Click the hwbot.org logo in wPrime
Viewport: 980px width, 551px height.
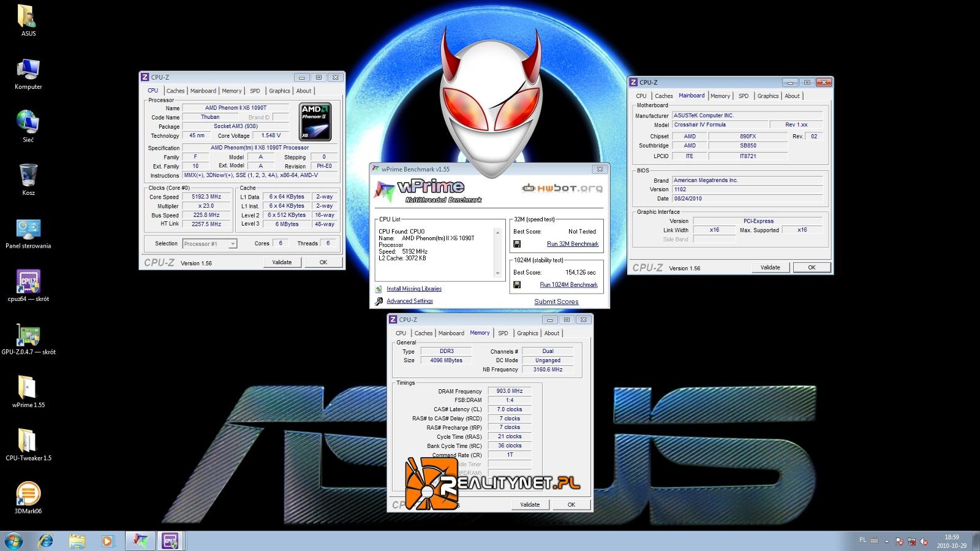(x=562, y=188)
